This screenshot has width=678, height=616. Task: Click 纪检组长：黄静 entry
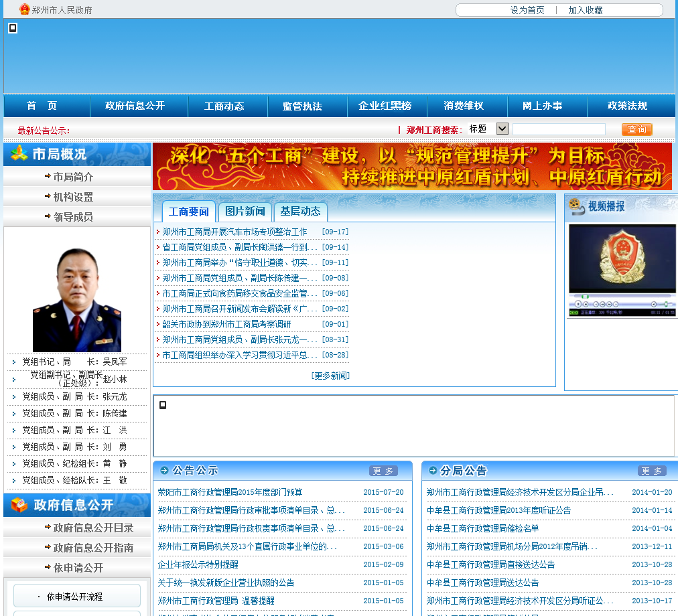tap(74, 463)
